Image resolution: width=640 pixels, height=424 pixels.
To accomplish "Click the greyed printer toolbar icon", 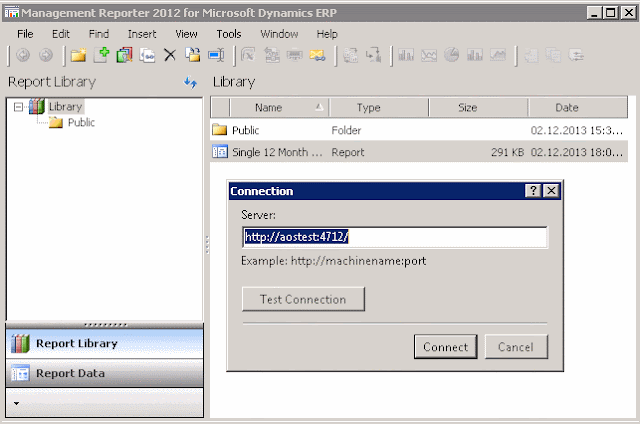I will click(294, 55).
